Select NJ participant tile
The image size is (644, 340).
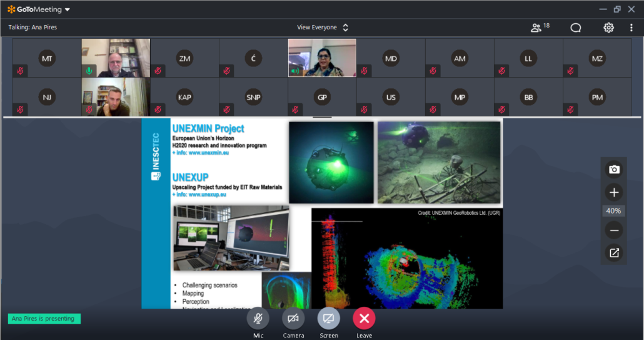[47, 97]
